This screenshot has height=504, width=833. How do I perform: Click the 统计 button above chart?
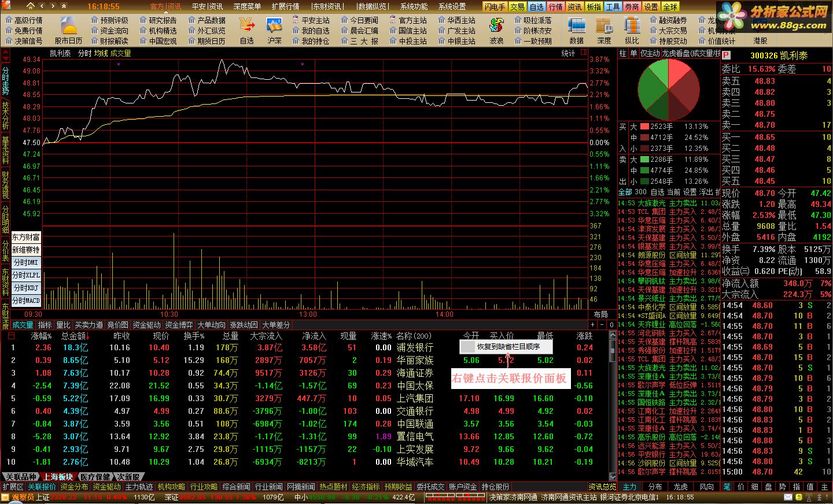[x=568, y=53]
